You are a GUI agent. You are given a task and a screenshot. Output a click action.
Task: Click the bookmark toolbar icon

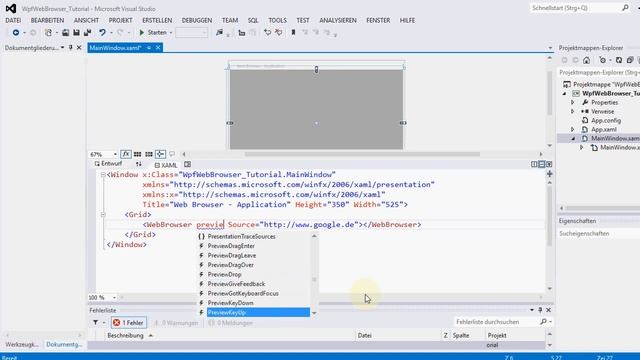pos(293,32)
